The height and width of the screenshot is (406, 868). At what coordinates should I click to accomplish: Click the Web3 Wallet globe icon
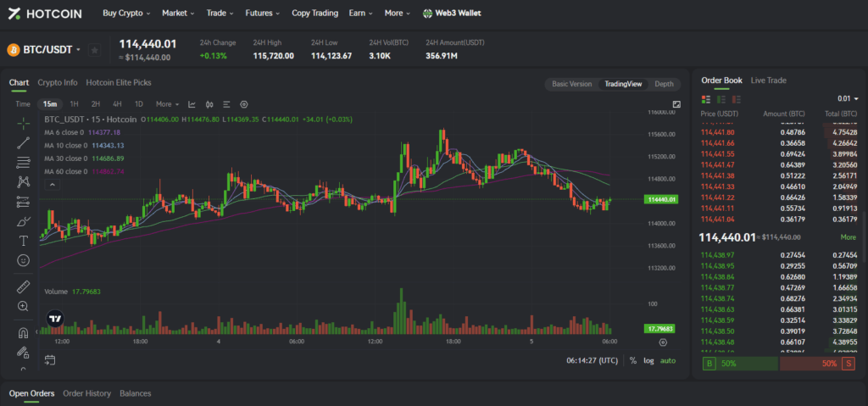(x=427, y=14)
